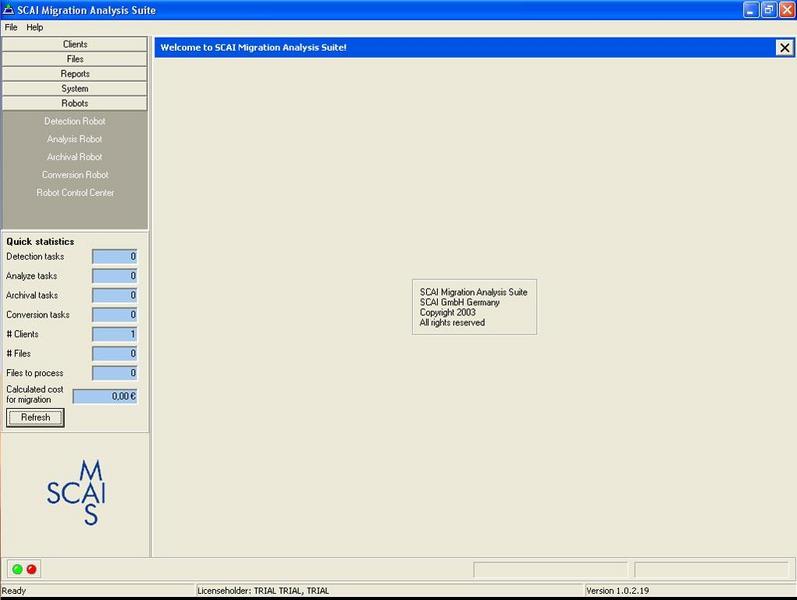The image size is (797, 600).
Task: Expand the Reports section
Action: (75, 74)
